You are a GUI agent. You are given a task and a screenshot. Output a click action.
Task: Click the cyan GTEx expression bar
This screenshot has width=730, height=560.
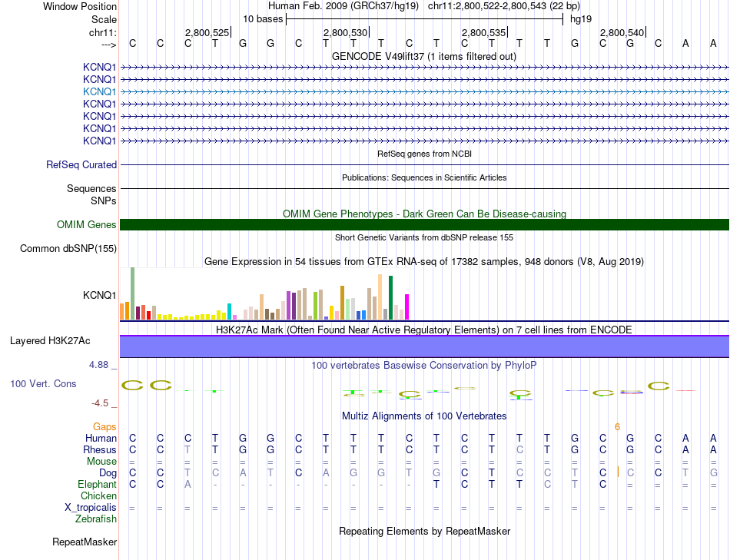coord(229,311)
